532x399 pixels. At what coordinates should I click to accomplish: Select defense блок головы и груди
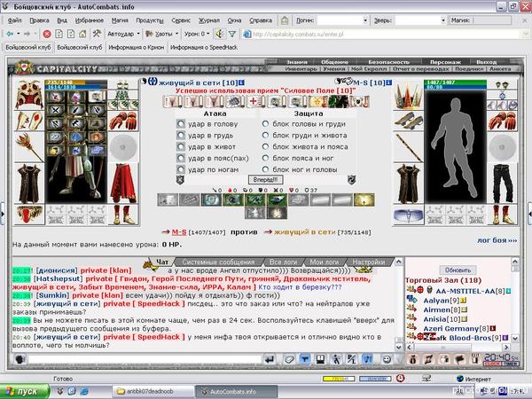point(265,124)
